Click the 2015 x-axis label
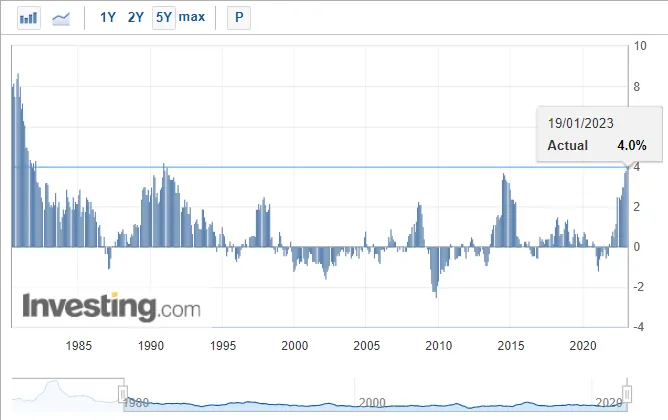The width and height of the screenshot is (668, 420). click(511, 345)
